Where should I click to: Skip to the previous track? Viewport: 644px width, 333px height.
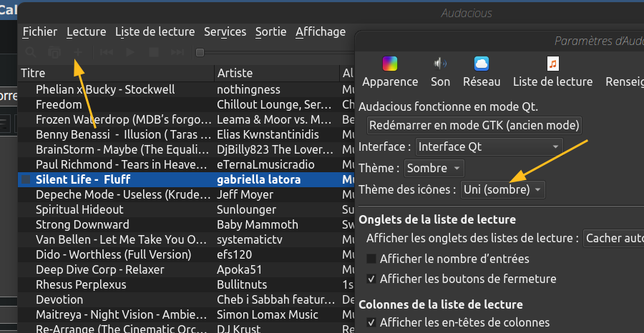click(x=107, y=52)
